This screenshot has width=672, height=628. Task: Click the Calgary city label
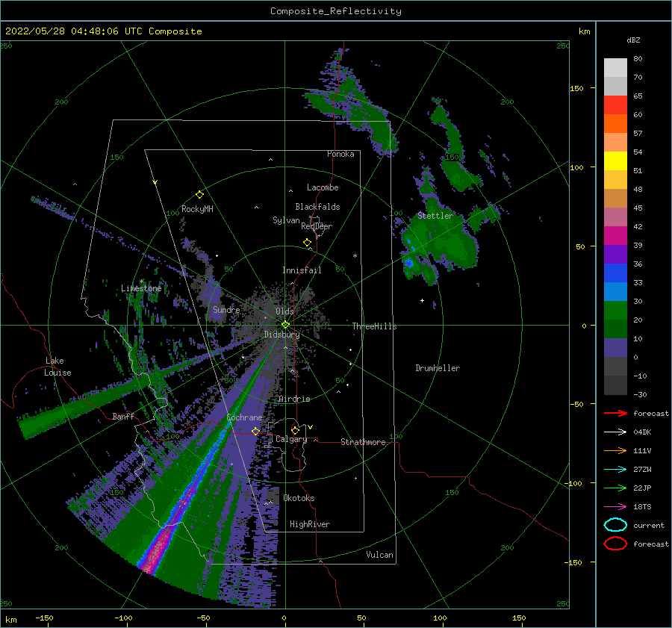291,439
